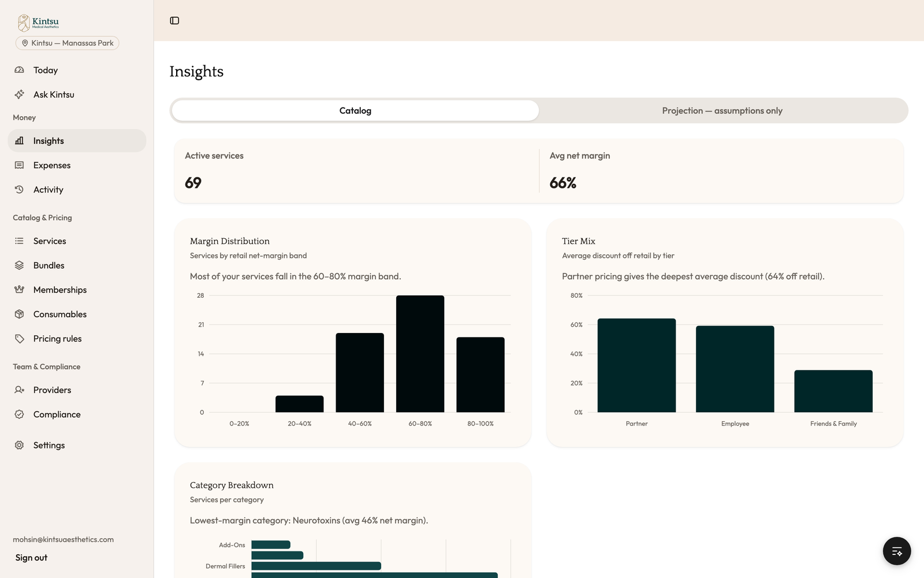This screenshot has width=924, height=578.
Task: Open Settings gear icon
Action: tap(19, 445)
